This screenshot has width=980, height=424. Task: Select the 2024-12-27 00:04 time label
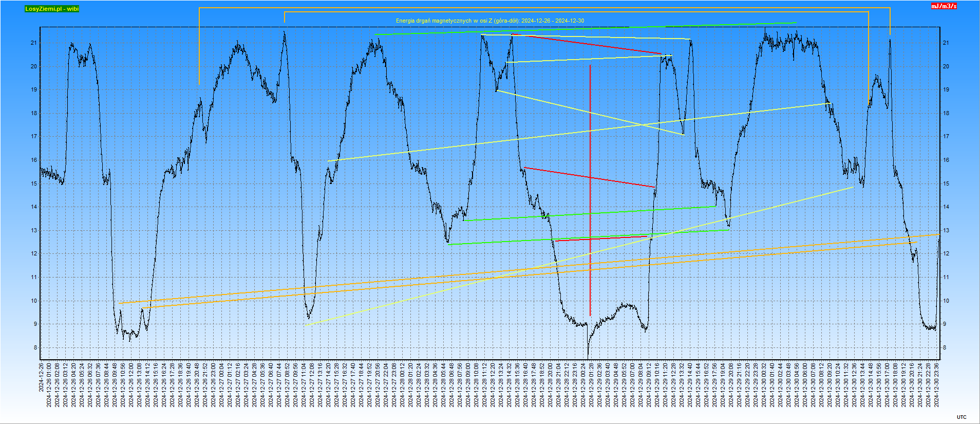222,384
